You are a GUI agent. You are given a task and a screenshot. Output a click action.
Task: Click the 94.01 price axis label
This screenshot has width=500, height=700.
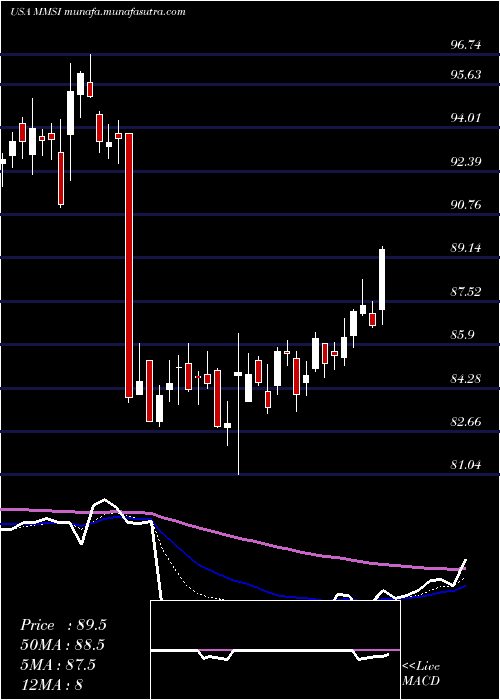point(466,118)
